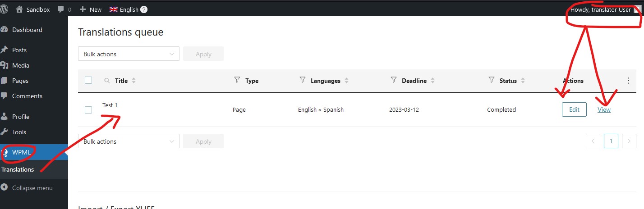Click the Edit button for Test 1
This screenshot has height=209, width=644.
pyautogui.click(x=574, y=109)
